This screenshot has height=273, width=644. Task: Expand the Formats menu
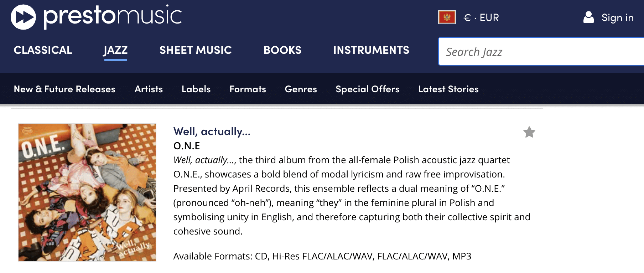[248, 89]
